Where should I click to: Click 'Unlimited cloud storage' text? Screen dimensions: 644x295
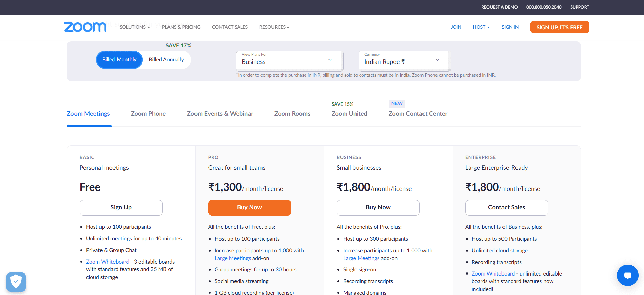click(500, 251)
